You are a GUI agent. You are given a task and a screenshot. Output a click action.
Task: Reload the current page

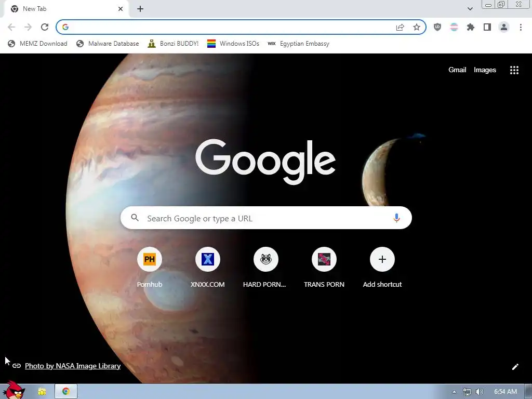(45, 27)
